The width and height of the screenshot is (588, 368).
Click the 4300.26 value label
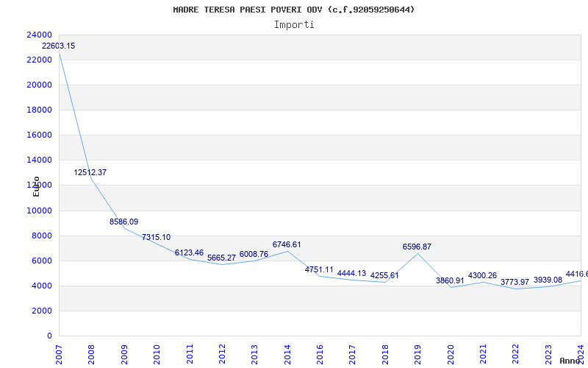click(482, 275)
